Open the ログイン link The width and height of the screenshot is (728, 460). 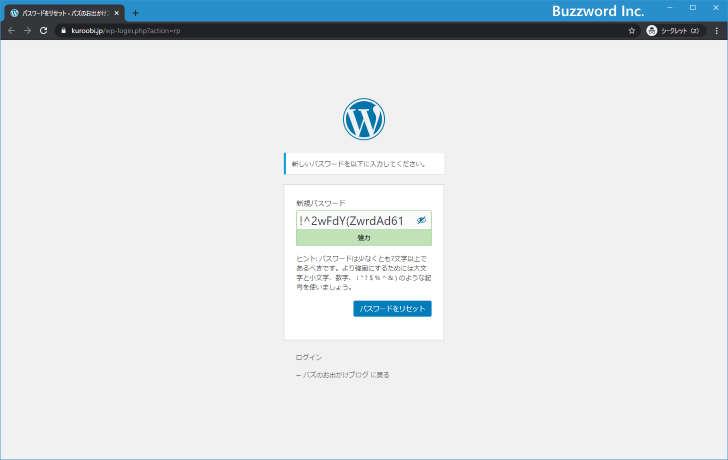309,357
